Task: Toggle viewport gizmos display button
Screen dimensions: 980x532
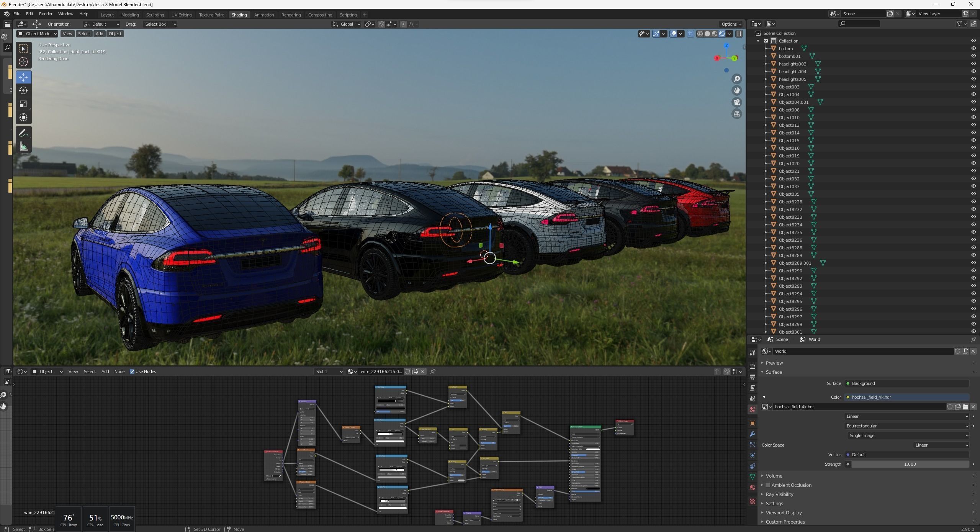Action: [656, 34]
